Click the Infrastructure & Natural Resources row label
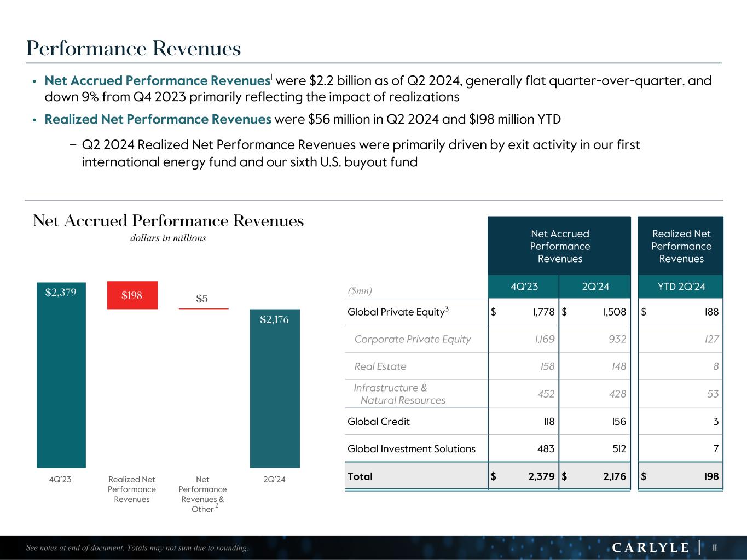Viewport: 747px width, 560px height. [x=399, y=394]
